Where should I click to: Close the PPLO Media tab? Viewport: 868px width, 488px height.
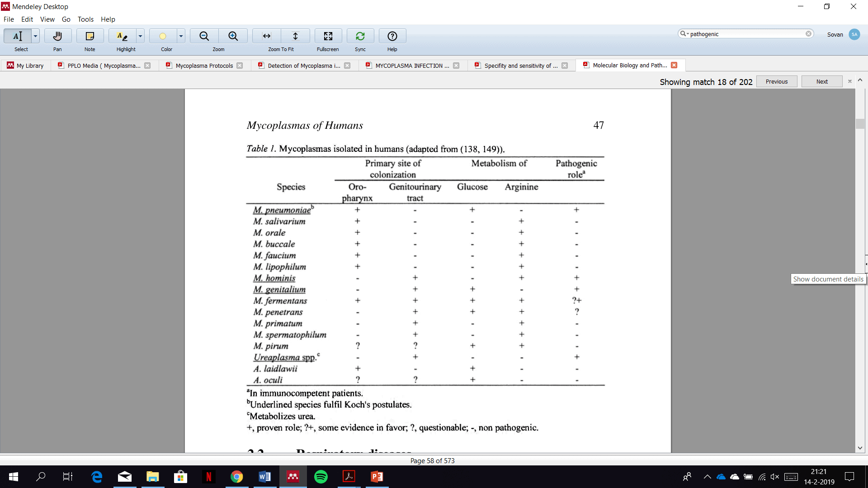[x=147, y=66]
